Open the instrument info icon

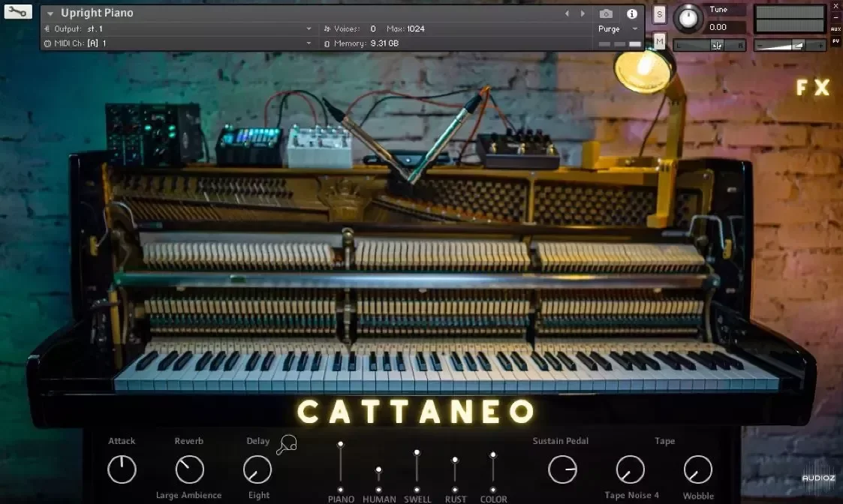[x=632, y=13]
